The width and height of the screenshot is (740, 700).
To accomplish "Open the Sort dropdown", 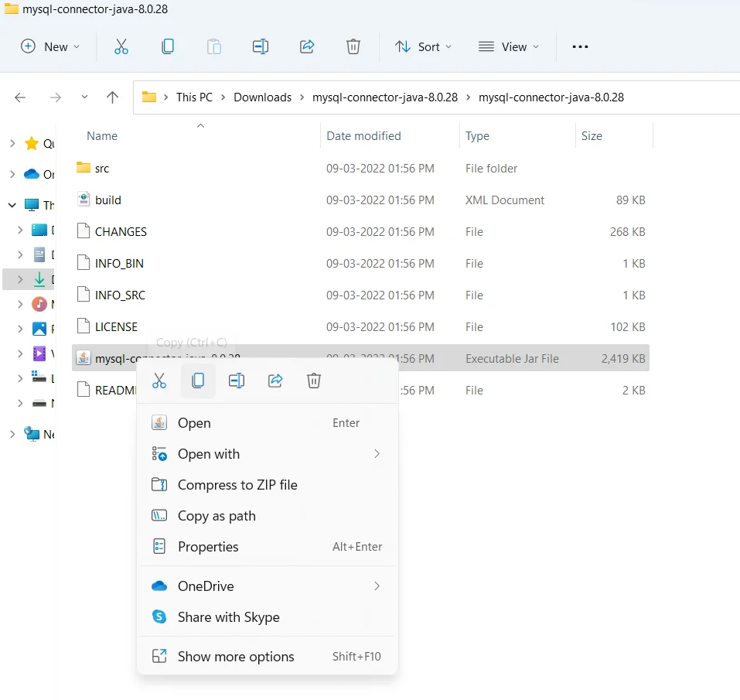I will coord(422,46).
